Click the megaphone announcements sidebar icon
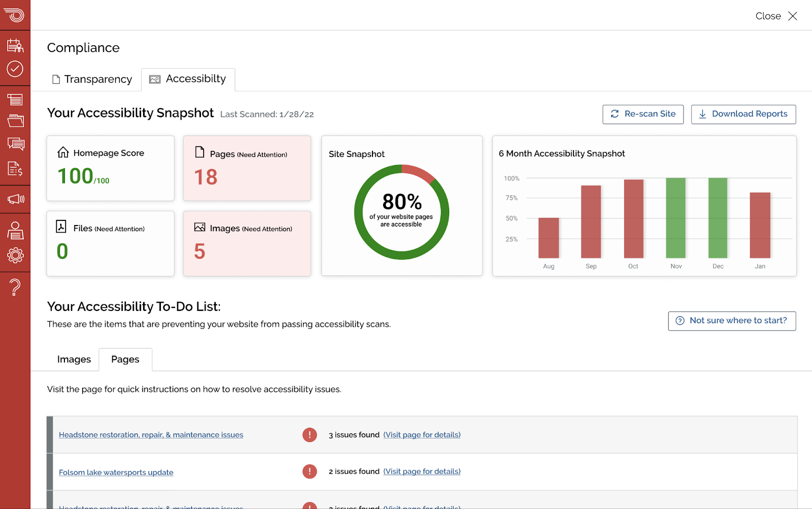The height and width of the screenshot is (509, 812). pyautogui.click(x=15, y=199)
